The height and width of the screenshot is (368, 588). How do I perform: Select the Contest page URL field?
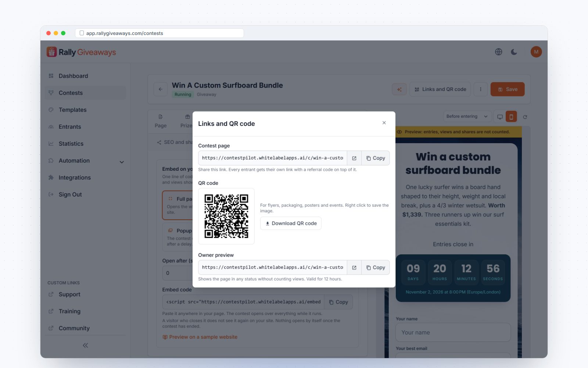click(x=273, y=158)
